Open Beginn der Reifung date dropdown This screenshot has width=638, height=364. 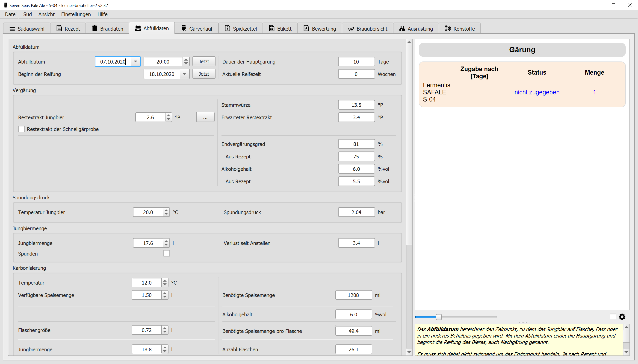[x=184, y=74]
